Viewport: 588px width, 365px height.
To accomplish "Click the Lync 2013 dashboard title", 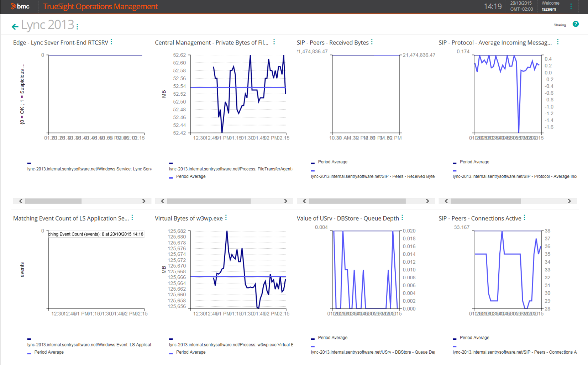I will [x=47, y=25].
